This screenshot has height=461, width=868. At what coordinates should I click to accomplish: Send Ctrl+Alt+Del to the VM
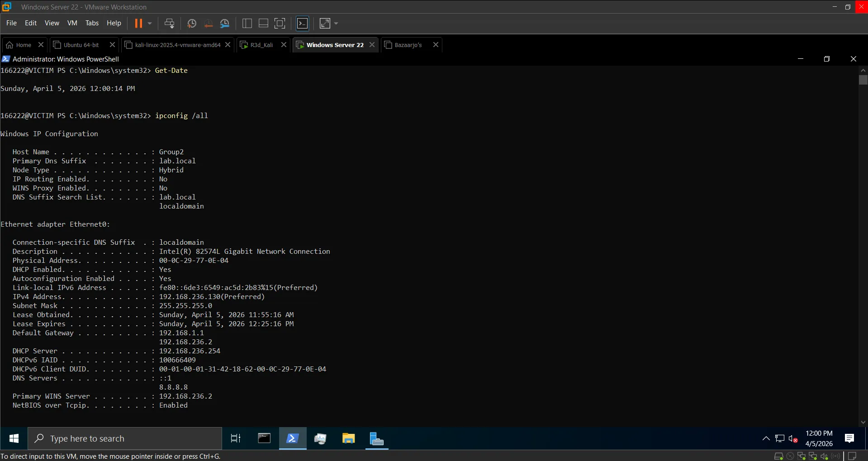[x=169, y=23]
